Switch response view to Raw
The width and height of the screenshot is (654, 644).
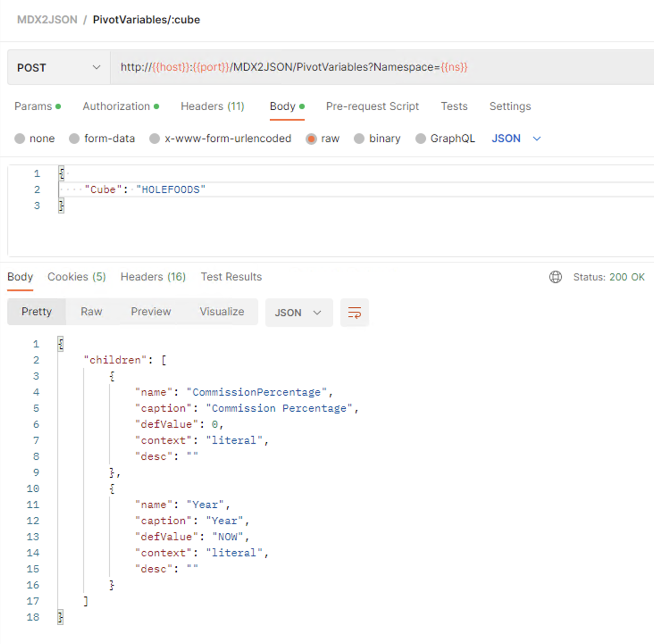(91, 312)
